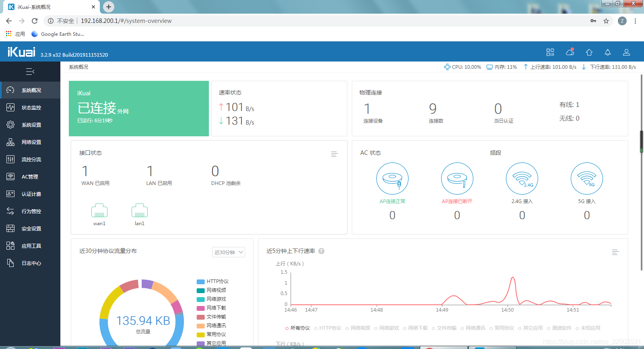Click the 安全设置 firewall icon
Image resolution: width=644 pixels, height=349 pixels.
point(10,228)
